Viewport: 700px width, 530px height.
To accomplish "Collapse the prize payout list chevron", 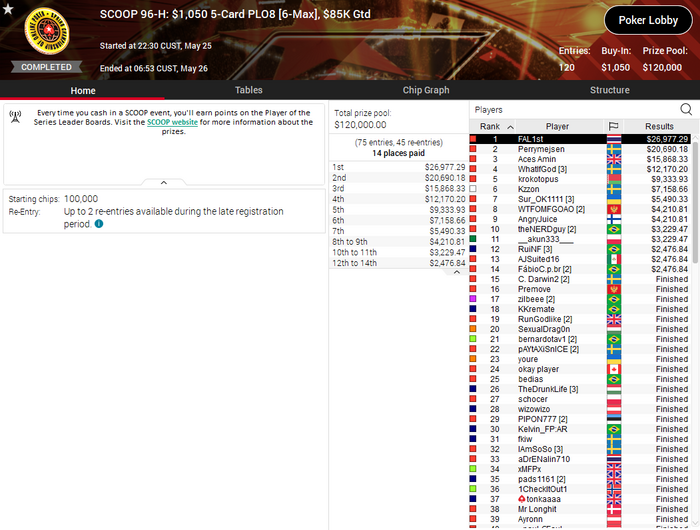I will click(x=457, y=272).
